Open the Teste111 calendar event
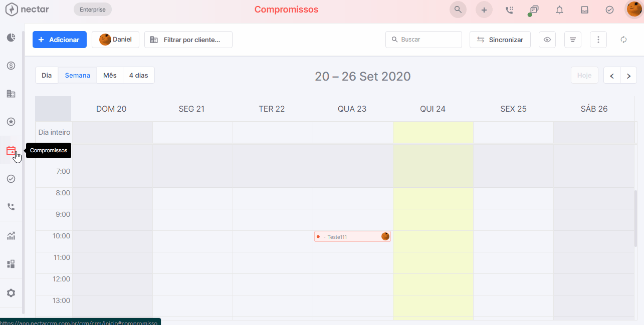The height and width of the screenshot is (325, 644). coord(351,237)
